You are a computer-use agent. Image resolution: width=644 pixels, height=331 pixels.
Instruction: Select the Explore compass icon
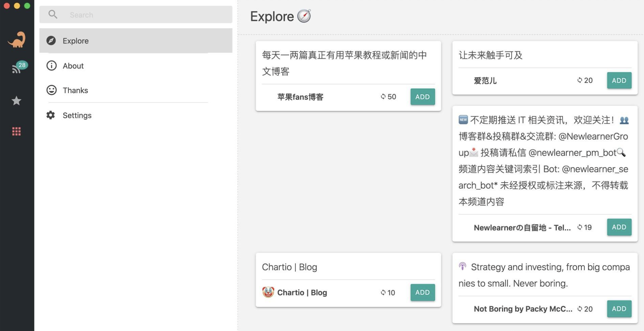click(x=50, y=40)
